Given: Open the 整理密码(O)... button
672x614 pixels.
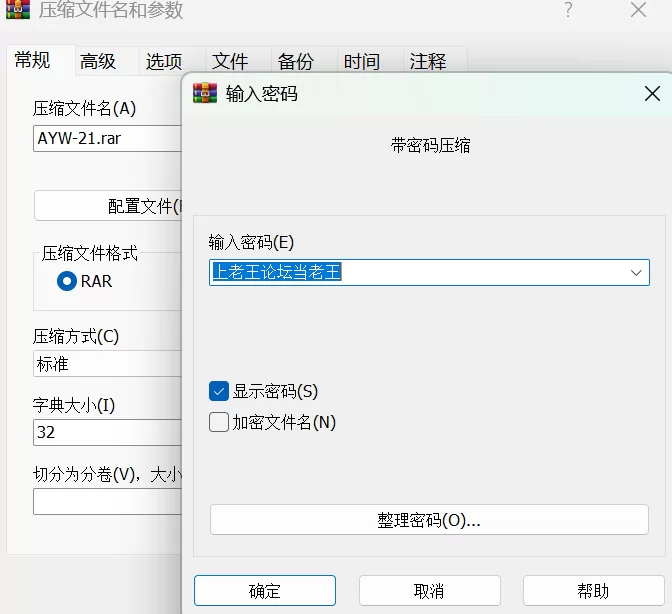Looking at the screenshot, I should (x=429, y=520).
